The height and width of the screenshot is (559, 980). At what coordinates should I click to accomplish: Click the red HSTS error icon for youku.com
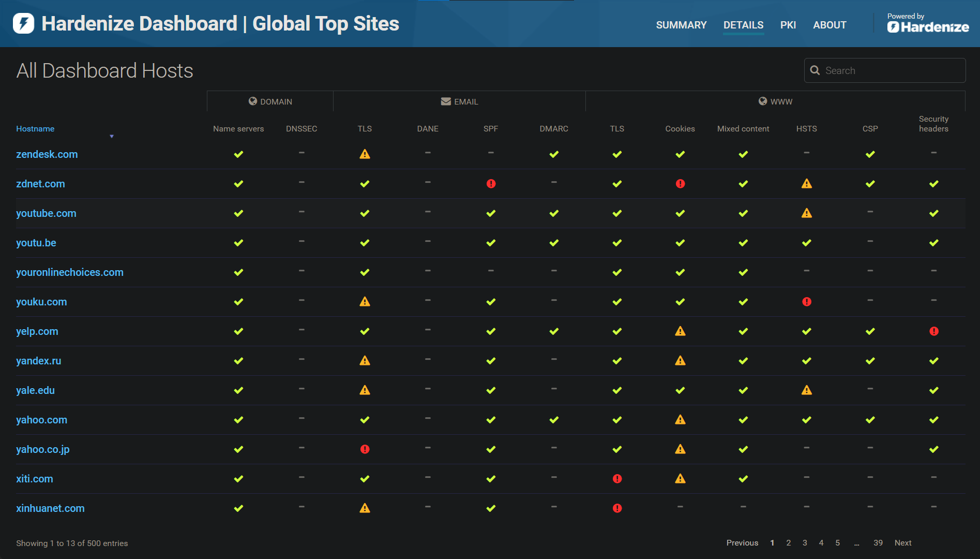806,302
